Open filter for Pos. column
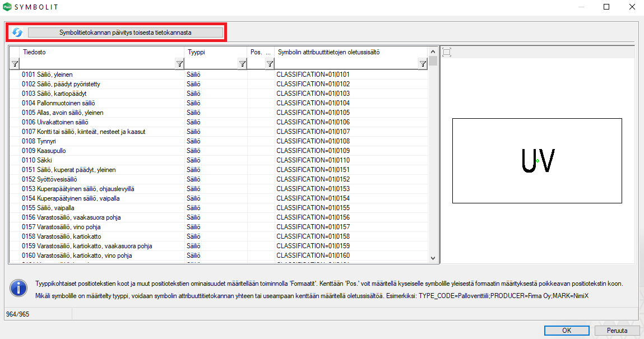The width and height of the screenshot is (644, 339). [269, 64]
